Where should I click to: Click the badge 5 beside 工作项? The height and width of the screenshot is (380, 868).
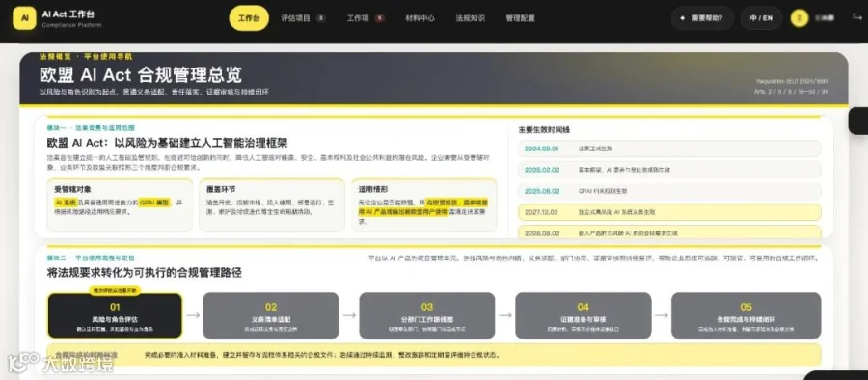(379, 18)
